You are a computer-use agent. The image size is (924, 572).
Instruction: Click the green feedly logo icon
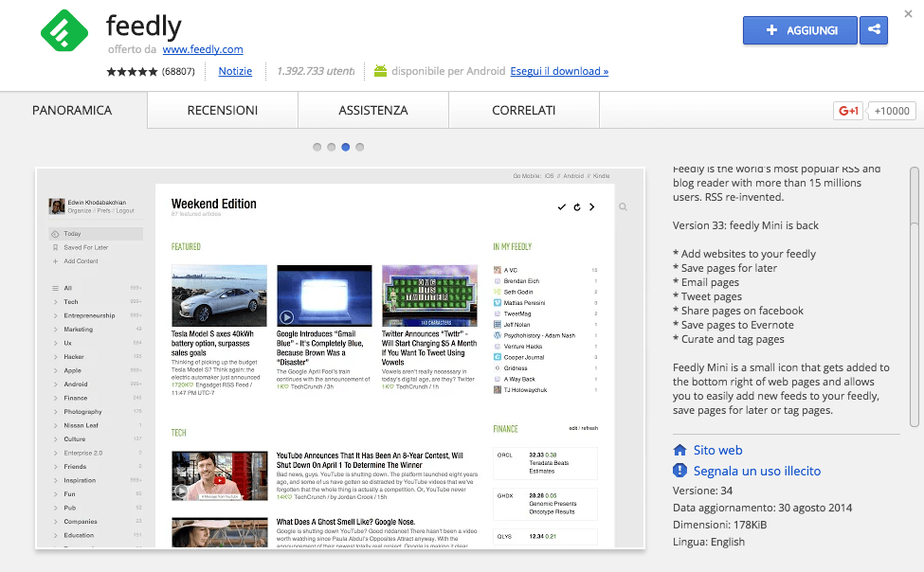tap(63, 30)
